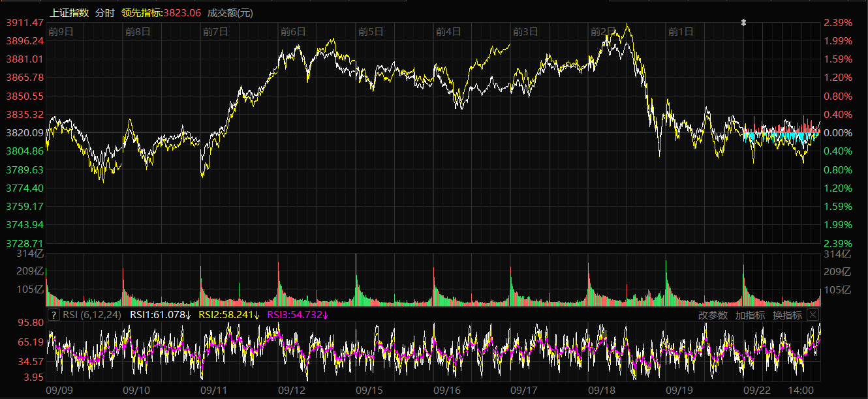The width and height of the screenshot is (868, 399).
Task: Click the RSI (6,12,24) indicator name
Action: point(93,315)
